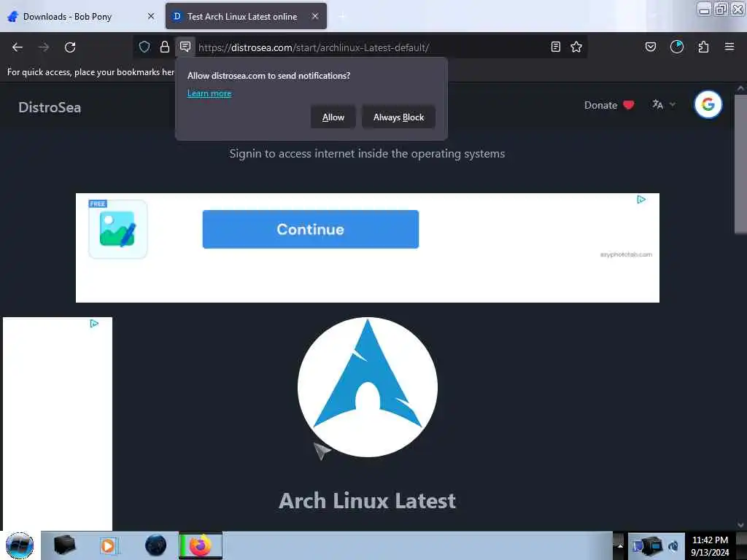
Task: Open the tracking protection shield icon
Action: coord(144,47)
